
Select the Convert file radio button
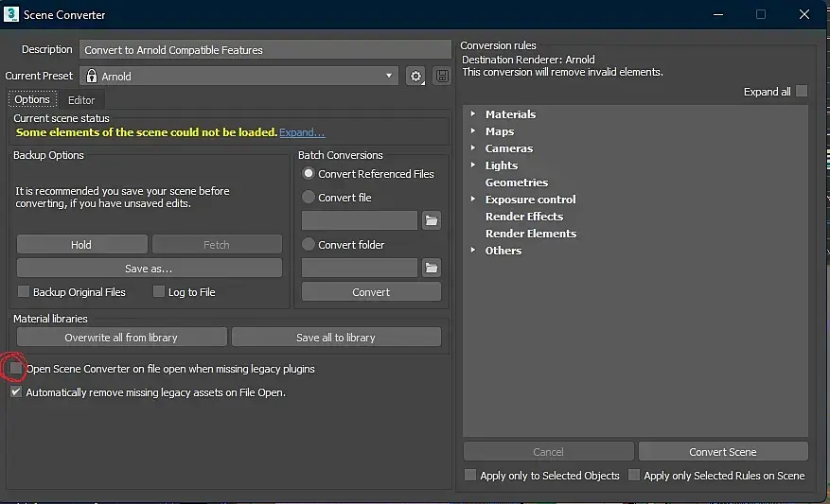[309, 198]
